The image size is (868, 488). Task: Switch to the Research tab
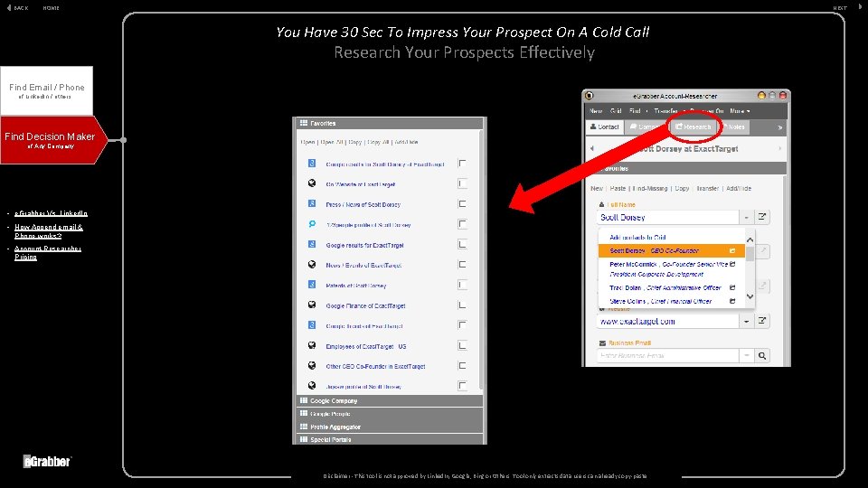click(693, 127)
